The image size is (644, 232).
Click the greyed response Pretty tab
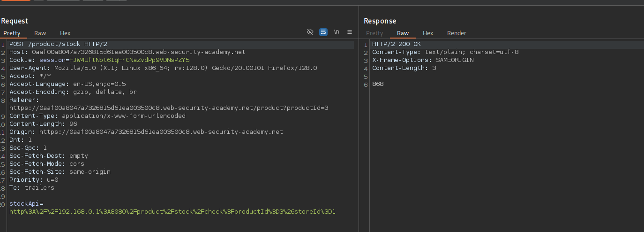(x=374, y=33)
